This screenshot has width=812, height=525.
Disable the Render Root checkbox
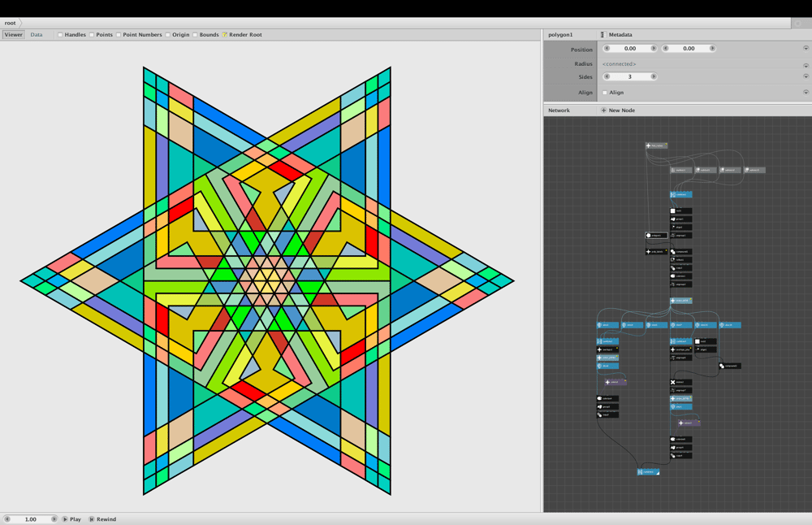point(225,35)
